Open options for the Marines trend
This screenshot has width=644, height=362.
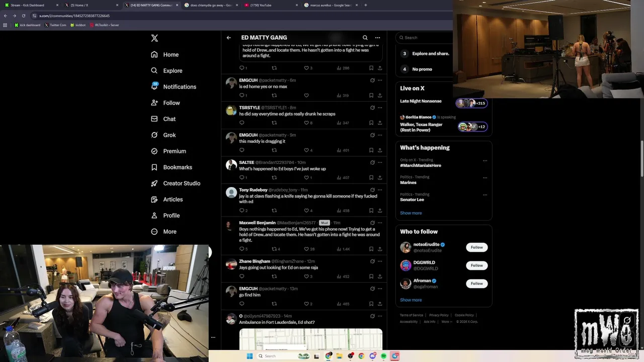485,177
